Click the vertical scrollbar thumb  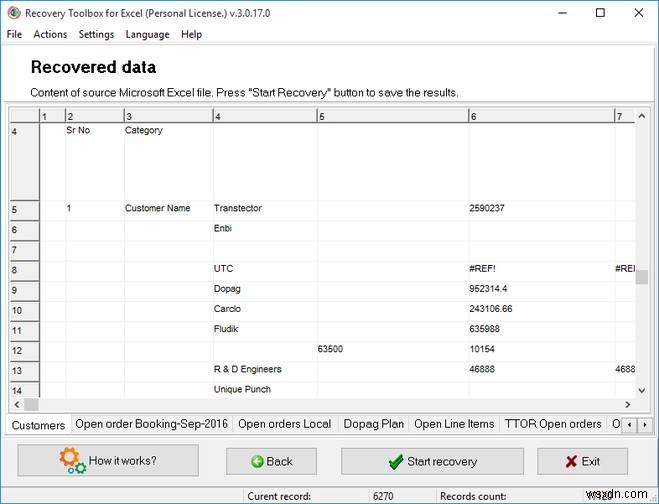(642, 277)
